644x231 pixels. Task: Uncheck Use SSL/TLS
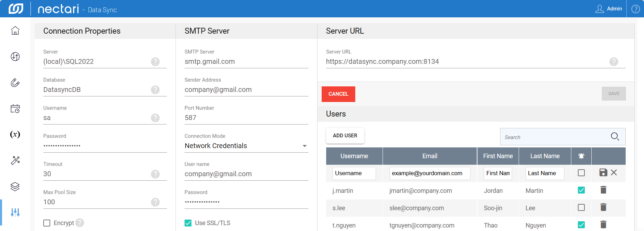click(188, 223)
